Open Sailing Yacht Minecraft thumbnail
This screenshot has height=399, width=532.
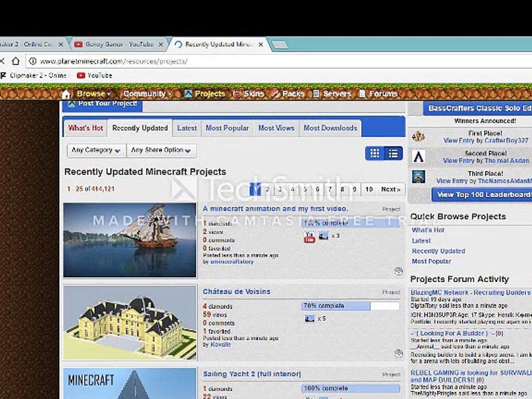[130, 383]
